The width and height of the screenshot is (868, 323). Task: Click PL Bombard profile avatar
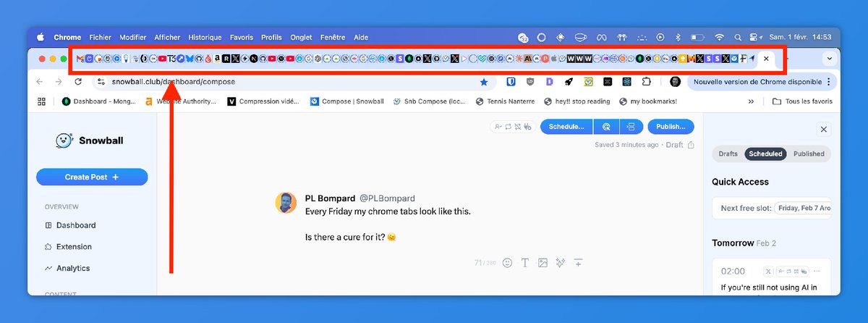[286, 203]
